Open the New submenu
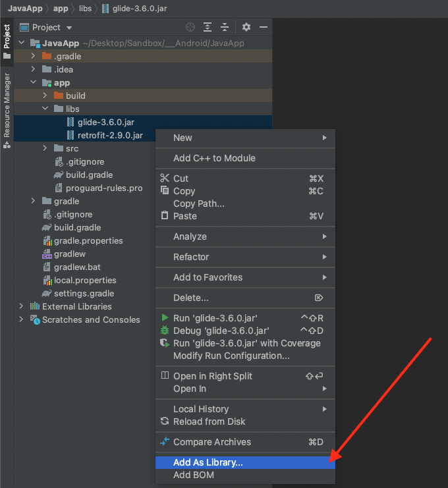The height and width of the screenshot is (488, 448). click(x=245, y=138)
